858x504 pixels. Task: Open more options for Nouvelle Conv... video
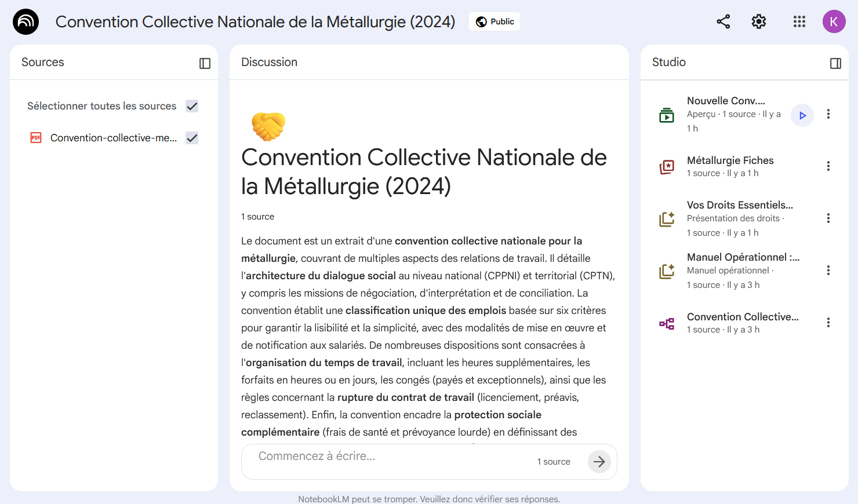[x=828, y=114]
